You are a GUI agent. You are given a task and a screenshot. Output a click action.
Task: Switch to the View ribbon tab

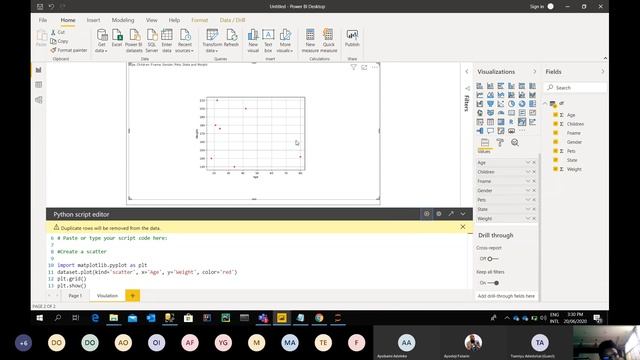[x=151, y=20]
